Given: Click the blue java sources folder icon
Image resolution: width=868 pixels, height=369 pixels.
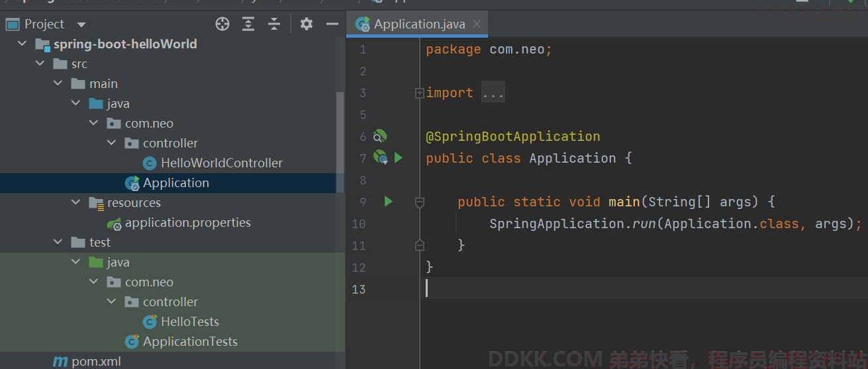Looking at the screenshot, I should click(95, 104).
